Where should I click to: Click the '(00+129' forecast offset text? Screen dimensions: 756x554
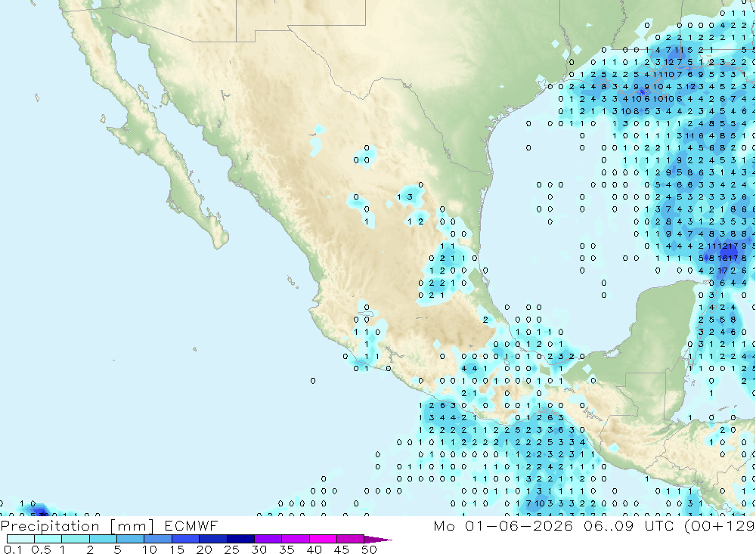[720, 525]
